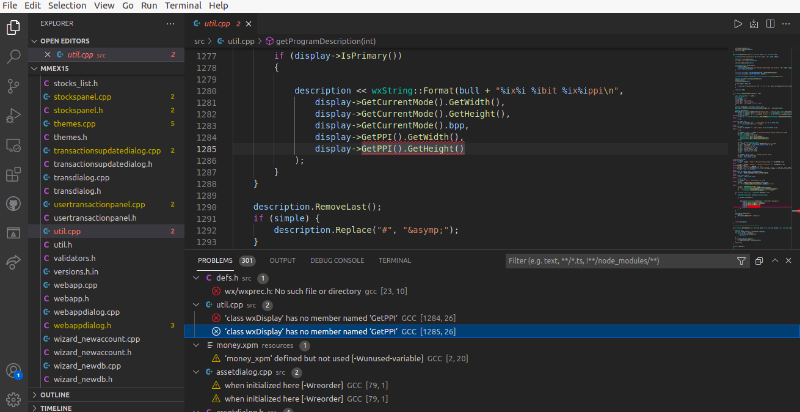Open the Explorer view in activity bar

(x=13, y=28)
